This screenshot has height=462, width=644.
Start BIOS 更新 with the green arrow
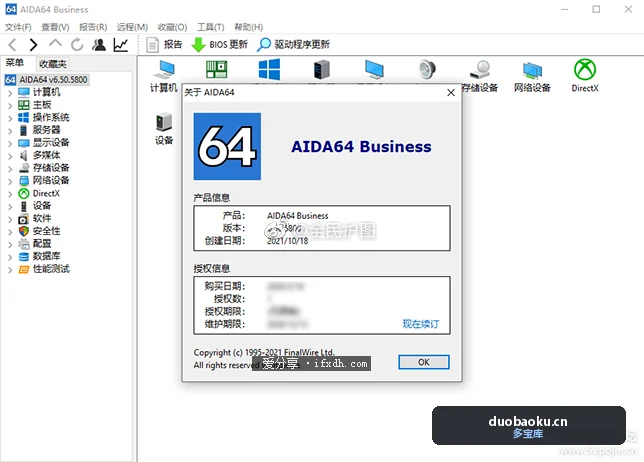pos(220,44)
